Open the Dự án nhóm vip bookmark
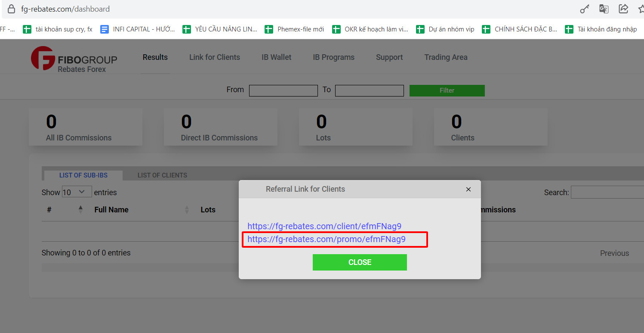 (445, 29)
